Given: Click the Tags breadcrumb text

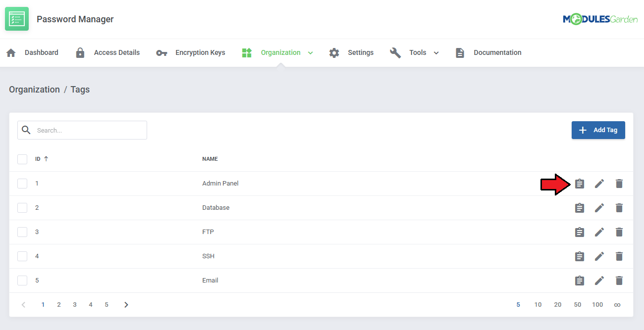Looking at the screenshot, I should (x=80, y=90).
